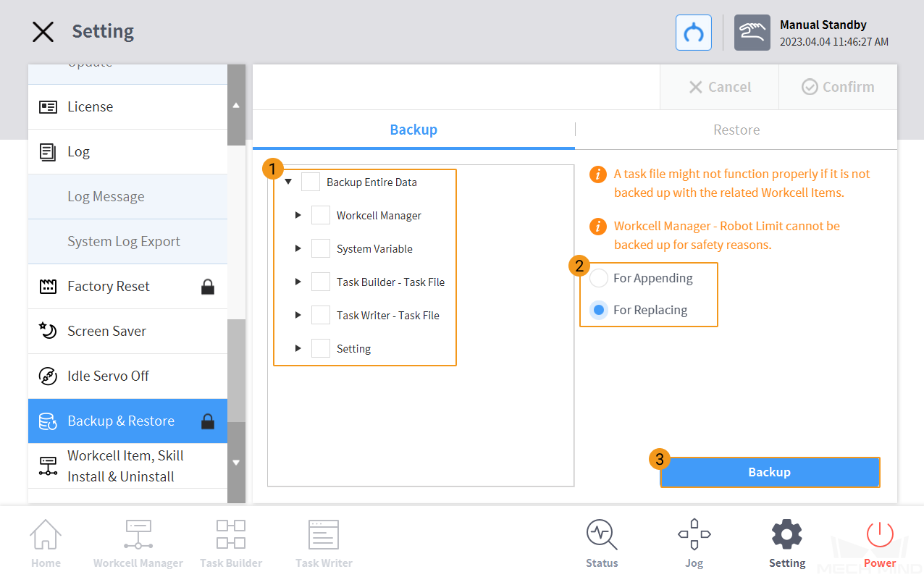Check the Task Writer - Task File checkbox
The height and width of the screenshot is (577, 924).
[321, 315]
